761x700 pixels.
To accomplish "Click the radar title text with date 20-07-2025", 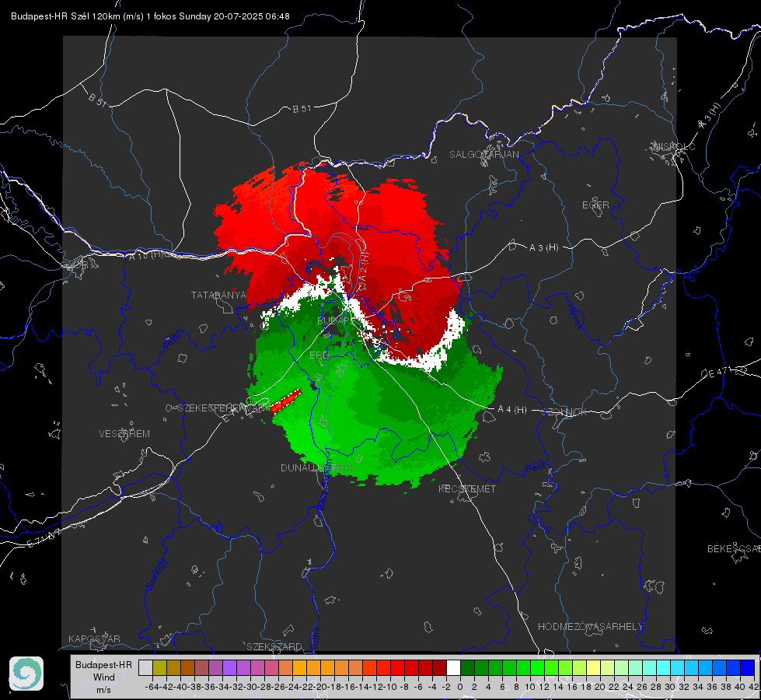I will [x=150, y=16].
